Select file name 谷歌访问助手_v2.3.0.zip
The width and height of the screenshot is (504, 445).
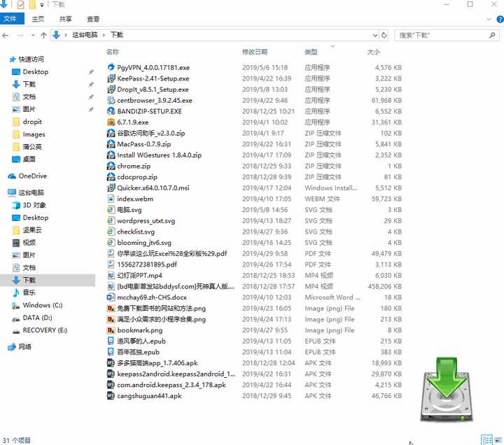point(150,133)
